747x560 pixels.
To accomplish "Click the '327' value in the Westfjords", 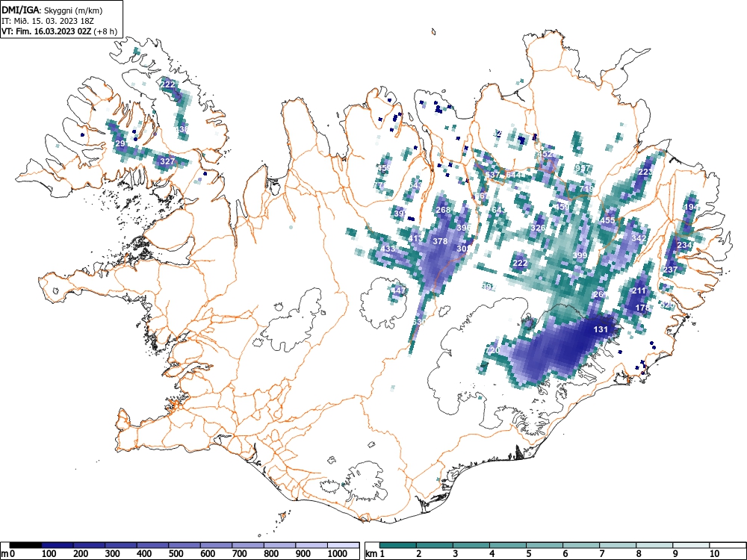I will 167,161.
